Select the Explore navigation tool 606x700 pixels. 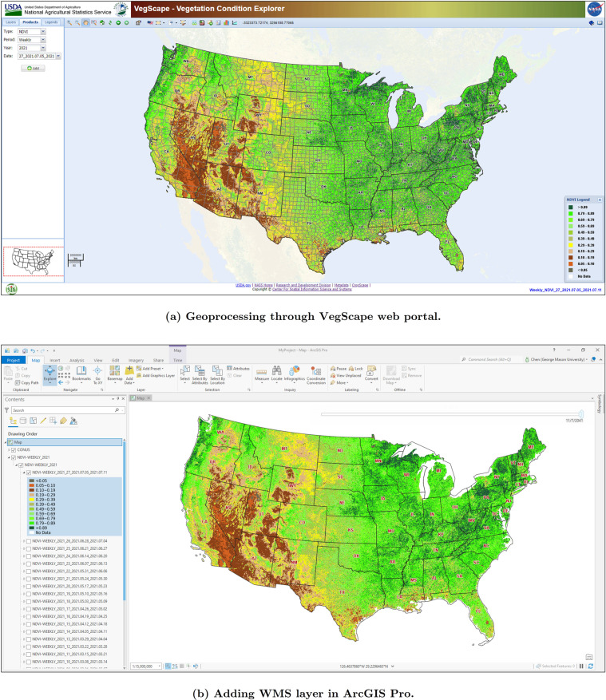pyautogui.click(x=50, y=374)
